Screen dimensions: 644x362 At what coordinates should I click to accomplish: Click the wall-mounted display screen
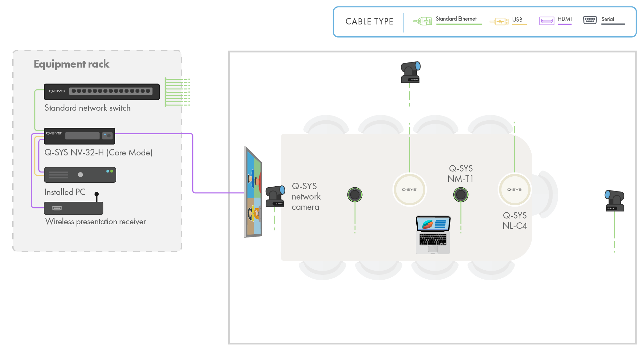pos(253,192)
